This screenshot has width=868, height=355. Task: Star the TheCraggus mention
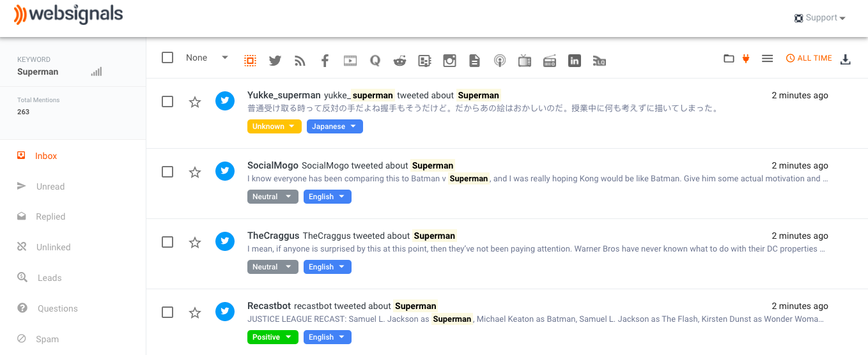click(195, 243)
